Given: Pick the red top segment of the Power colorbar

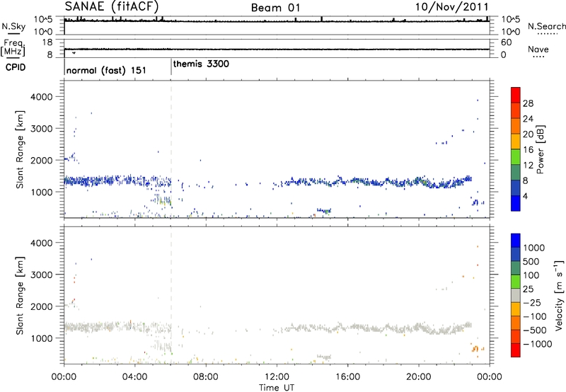Looking at the screenshot, I should (x=516, y=95).
